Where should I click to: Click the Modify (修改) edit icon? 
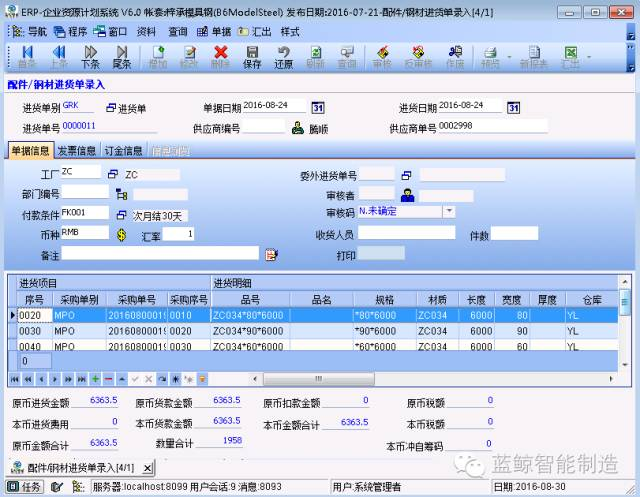coord(189,57)
